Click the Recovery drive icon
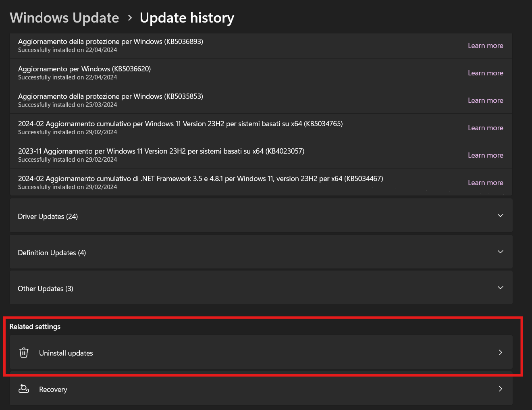The height and width of the screenshot is (410, 532). coord(24,389)
